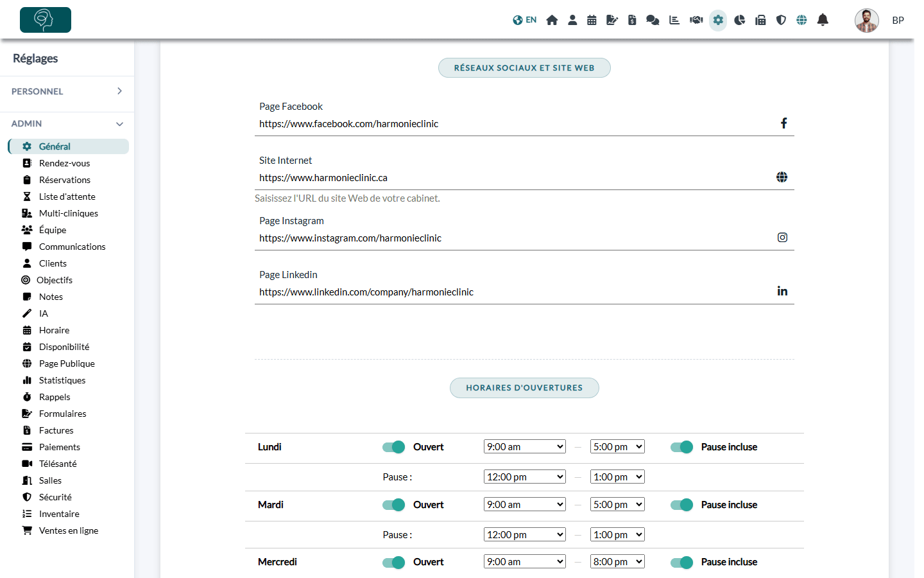This screenshot has height=578, width=924.
Task: Go to the home icon
Action: [552, 20]
